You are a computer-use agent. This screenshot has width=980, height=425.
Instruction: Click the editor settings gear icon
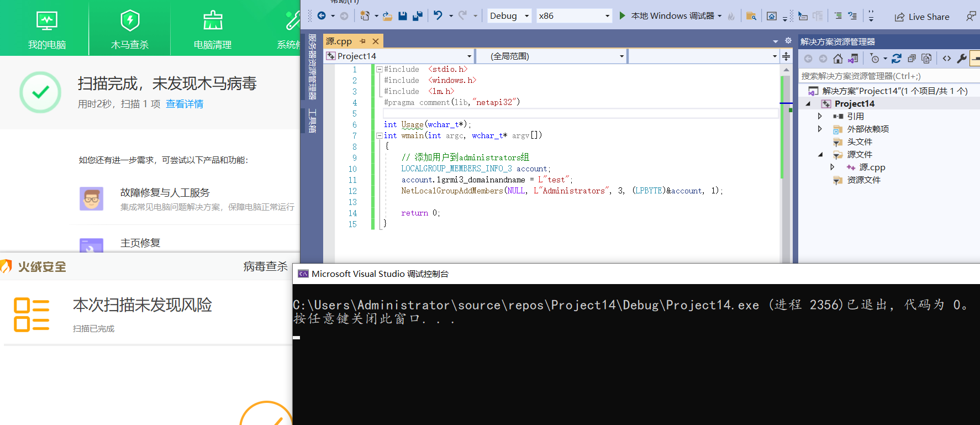788,41
